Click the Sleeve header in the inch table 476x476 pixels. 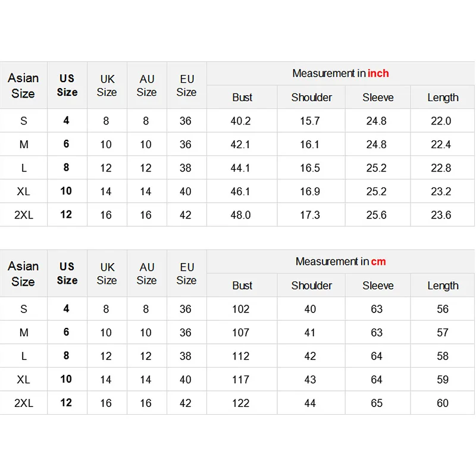(378, 98)
